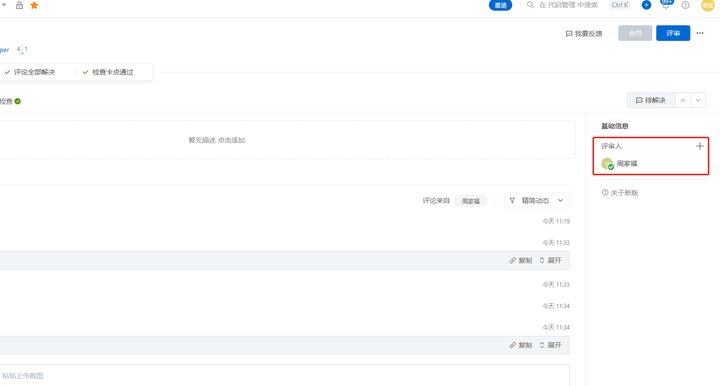
Task: Click the lock icon in the header
Action: 19,6
